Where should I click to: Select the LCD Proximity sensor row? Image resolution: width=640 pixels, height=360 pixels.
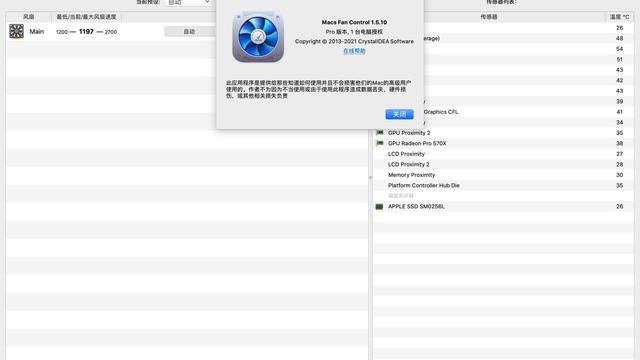coord(503,154)
